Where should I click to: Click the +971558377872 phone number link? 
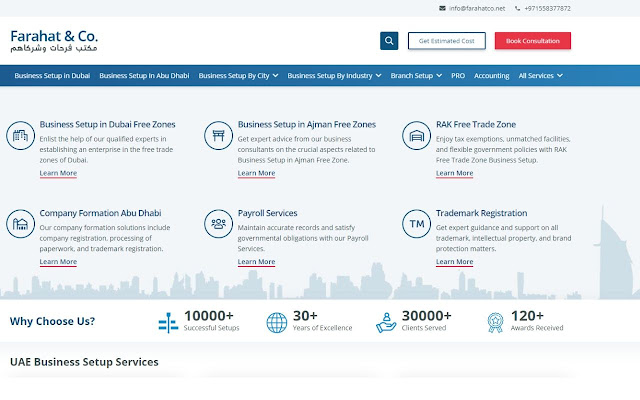547,8
